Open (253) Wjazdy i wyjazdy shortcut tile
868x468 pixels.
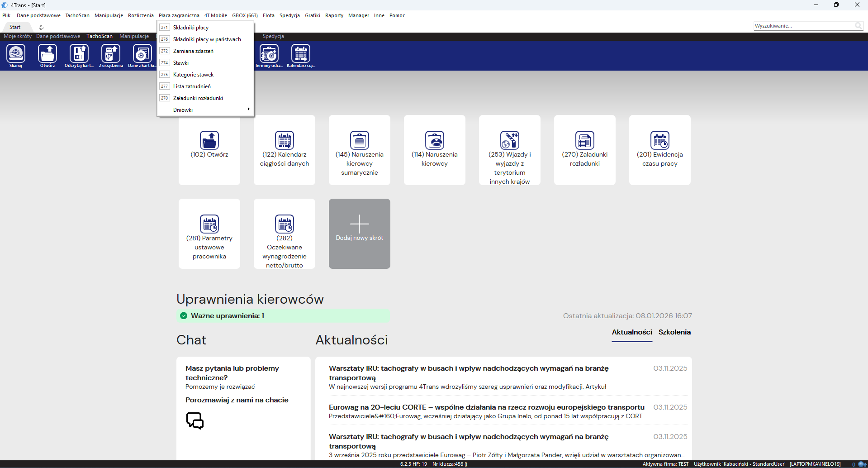(x=510, y=150)
